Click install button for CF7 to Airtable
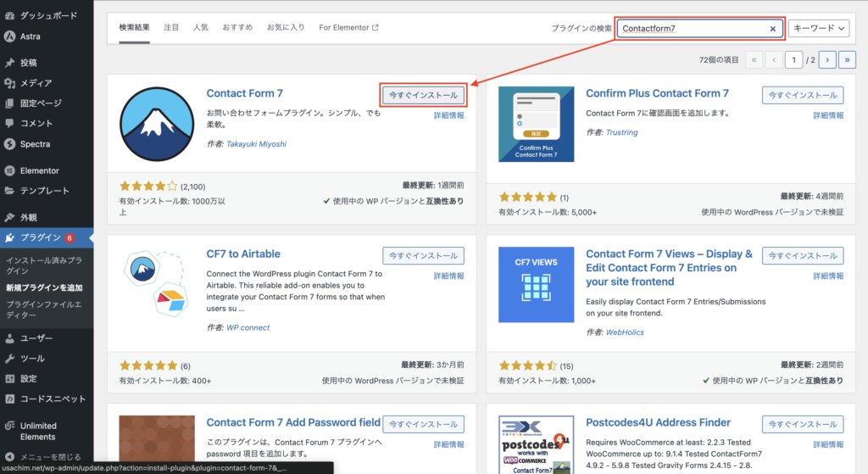This screenshot has width=868, height=474. pos(423,255)
